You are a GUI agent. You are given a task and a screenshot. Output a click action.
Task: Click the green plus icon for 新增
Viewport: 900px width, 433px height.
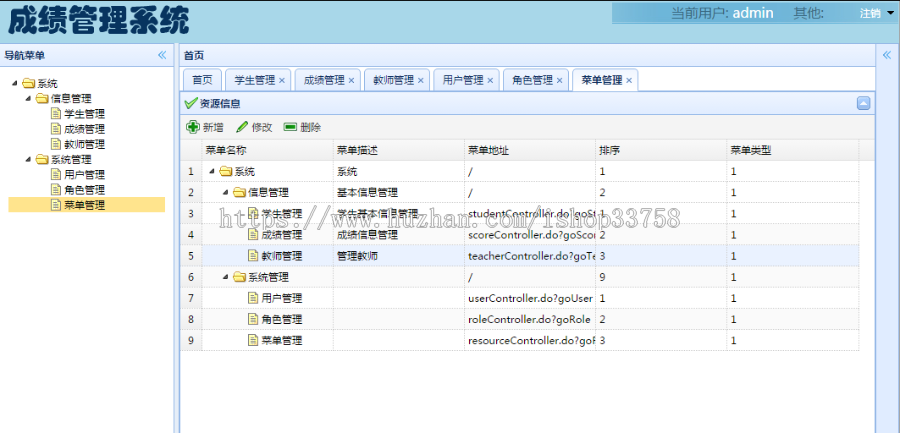coord(193,127)
